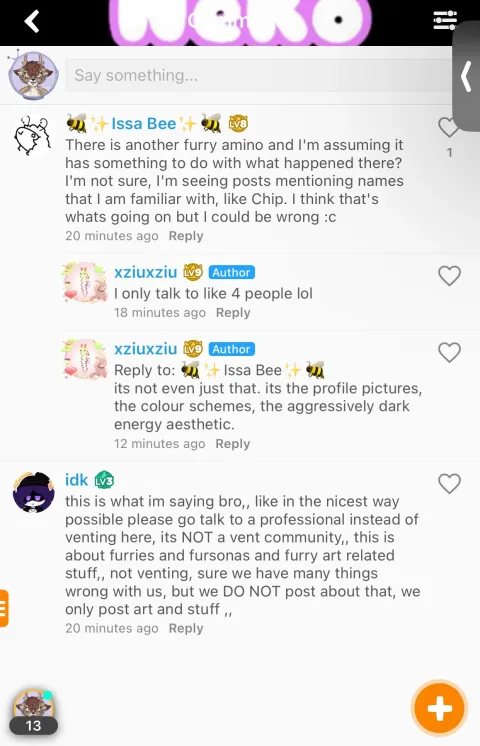Viewport: 480px width, 746px height.
Task: Like Issa Bee's comment with the heart
Action: click(x=448, y=127)
